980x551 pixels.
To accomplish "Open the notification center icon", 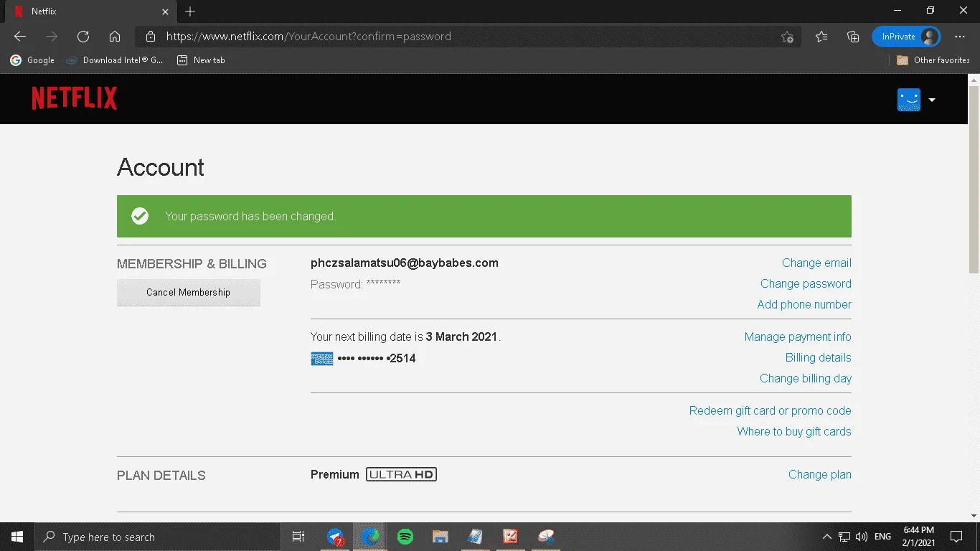I will (x=956, y=537).
